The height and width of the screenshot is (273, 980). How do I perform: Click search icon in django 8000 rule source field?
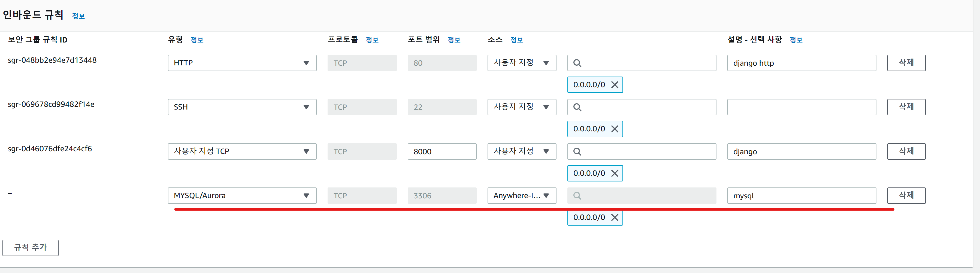click(x=577, y=152)
